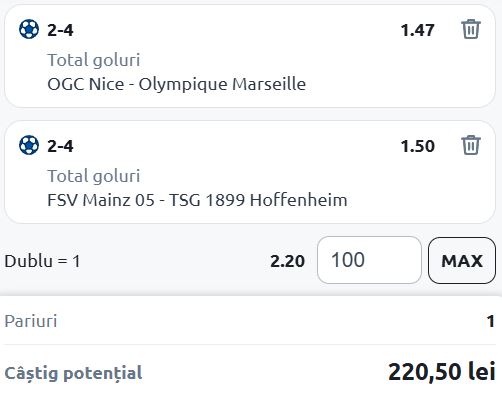Select the 1.47 odds value
The height and width of the screenshot is (396, 502).
[x=418, y=30]
